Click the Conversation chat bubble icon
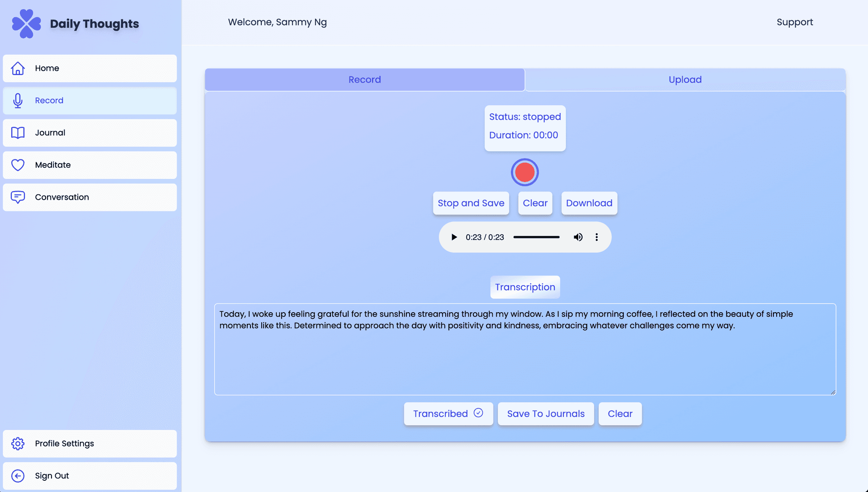The width and height of the screenshot is (868, 492). coord(18,197)
